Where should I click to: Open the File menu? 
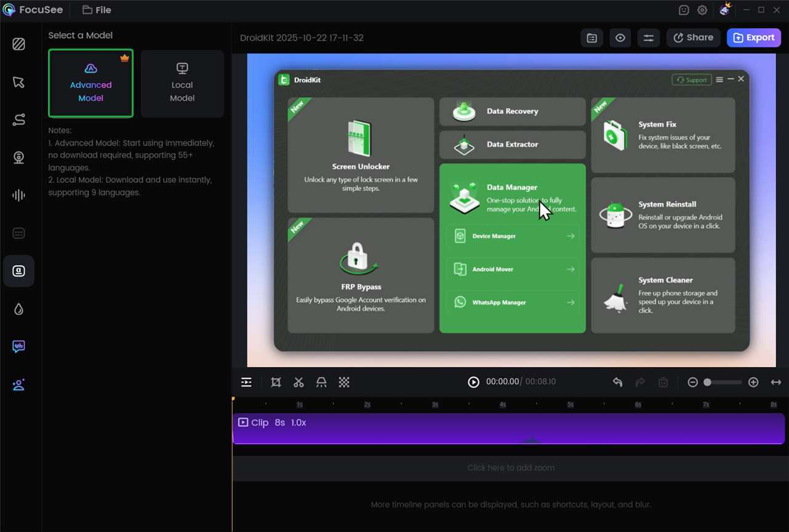tap(97, 10)
